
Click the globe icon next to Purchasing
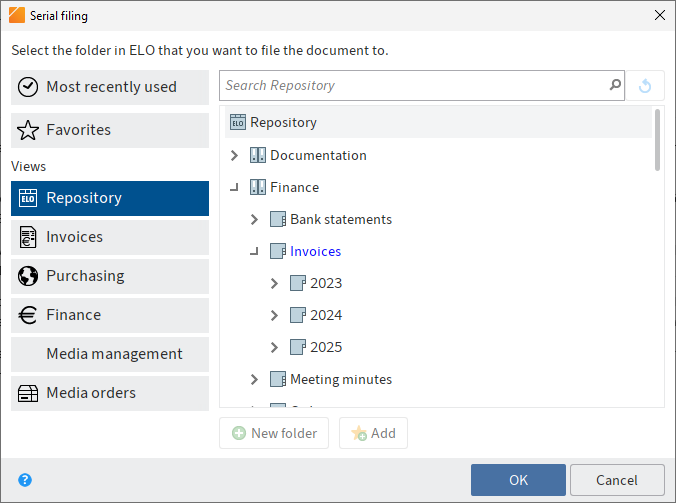coord(28,276)
